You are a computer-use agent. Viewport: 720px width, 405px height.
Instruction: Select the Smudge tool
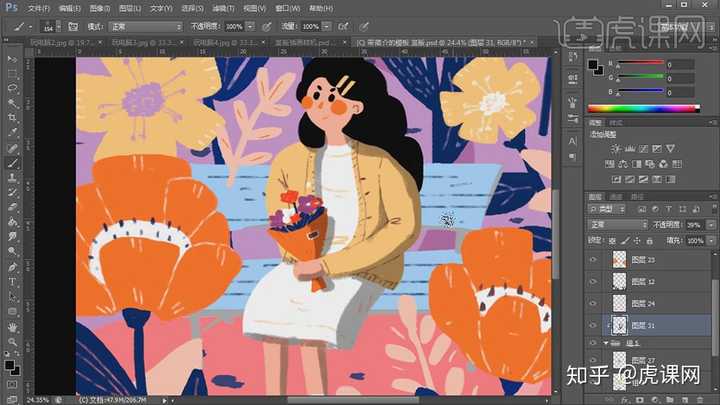click(12, 236)
